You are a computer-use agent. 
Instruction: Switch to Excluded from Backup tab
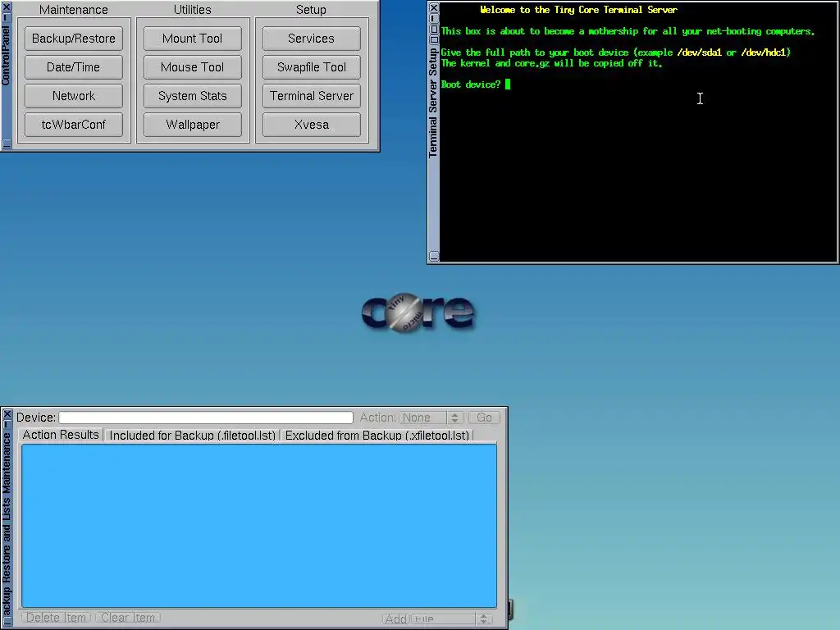377,436
